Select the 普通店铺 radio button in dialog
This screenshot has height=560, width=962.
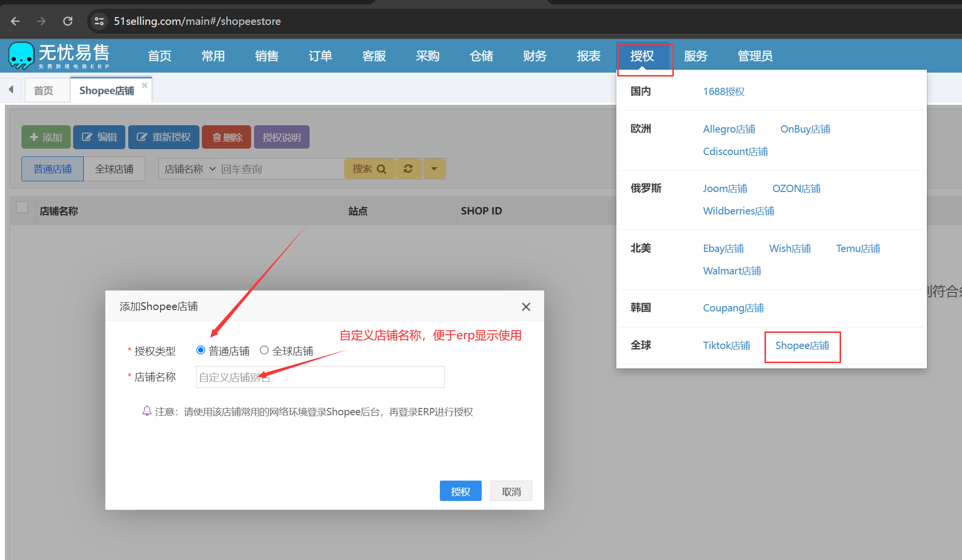(200, 350)
